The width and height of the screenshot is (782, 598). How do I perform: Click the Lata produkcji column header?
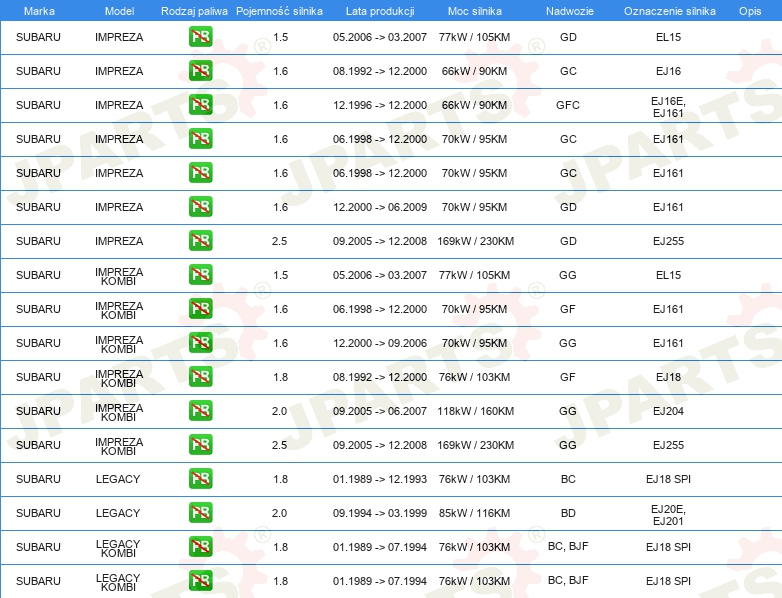point(380,11)
